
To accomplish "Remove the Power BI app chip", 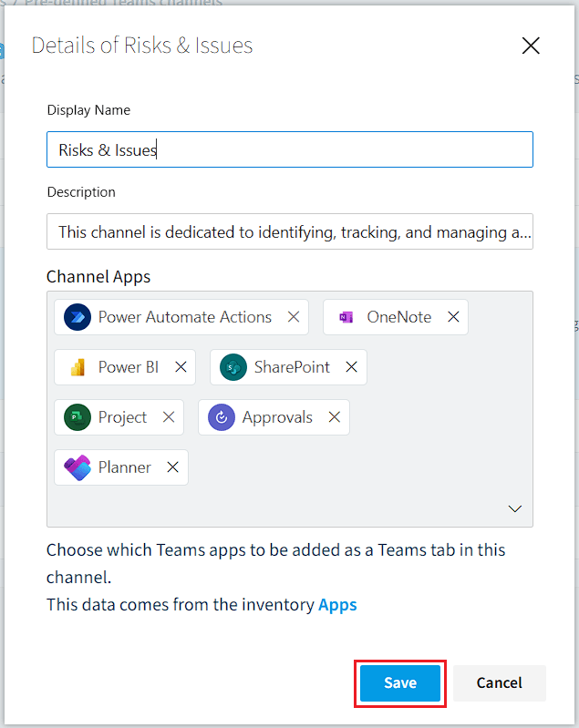I will 181,367.
